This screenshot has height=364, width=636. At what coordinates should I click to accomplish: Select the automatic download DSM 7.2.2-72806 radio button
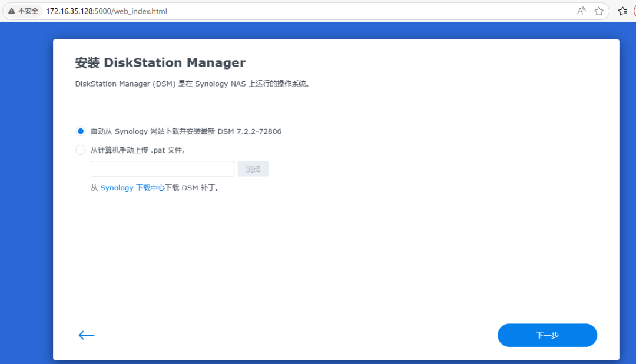[x=81, y=131]
